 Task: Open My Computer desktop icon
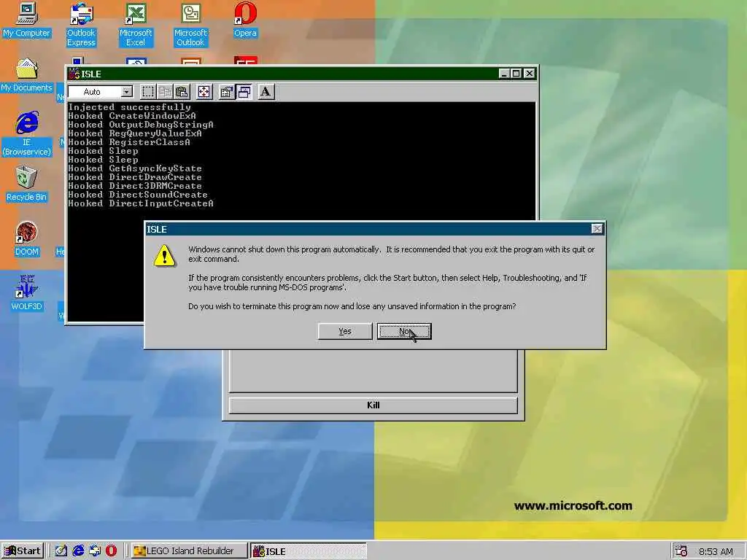(x=26, y=20)
